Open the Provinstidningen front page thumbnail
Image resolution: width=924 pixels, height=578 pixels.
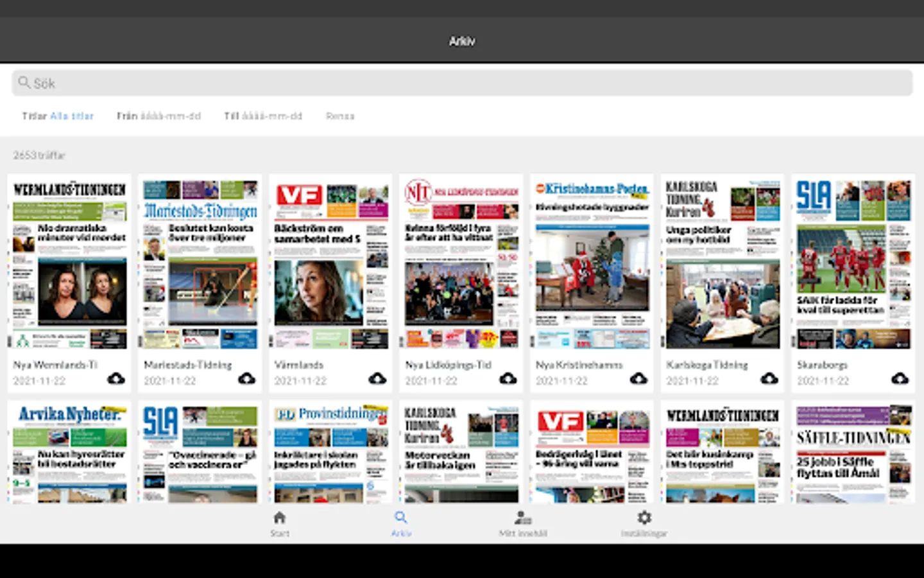pyautogui.click(x=330, y=453)
